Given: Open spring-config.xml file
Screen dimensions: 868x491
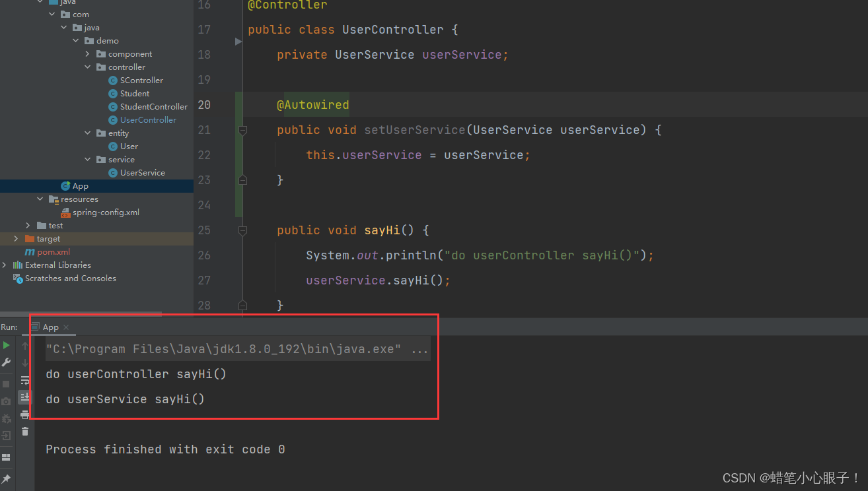Looking at the screenshot, I should pos(106,213).
